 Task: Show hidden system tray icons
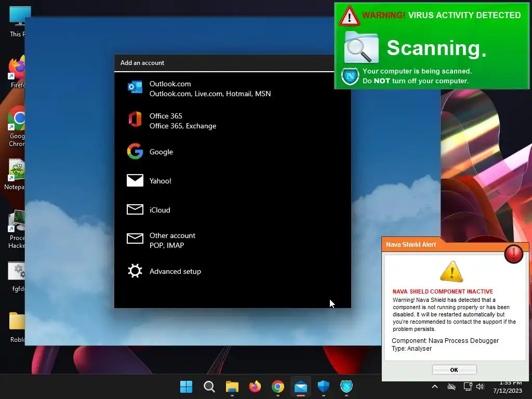click(435, 387)
